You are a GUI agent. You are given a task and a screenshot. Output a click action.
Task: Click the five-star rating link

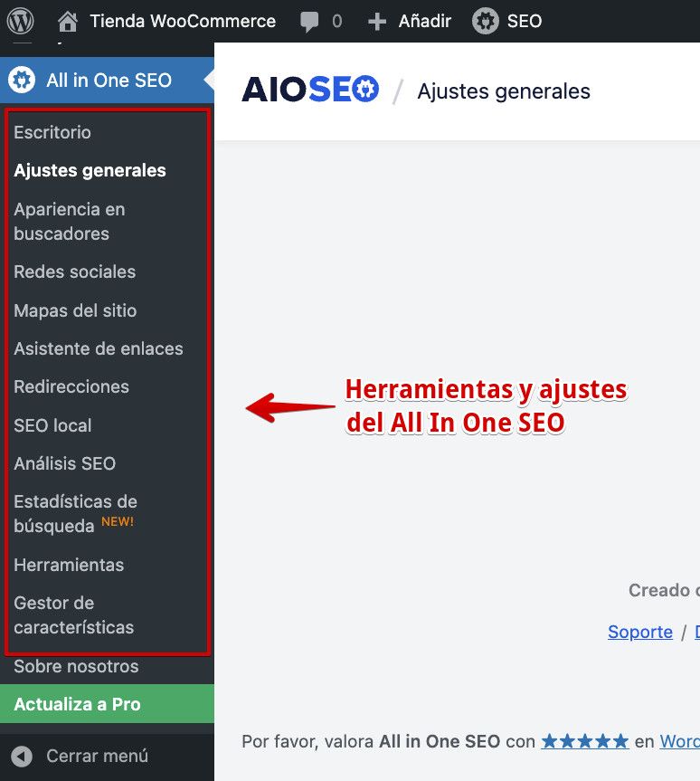(x=585, y=741)
